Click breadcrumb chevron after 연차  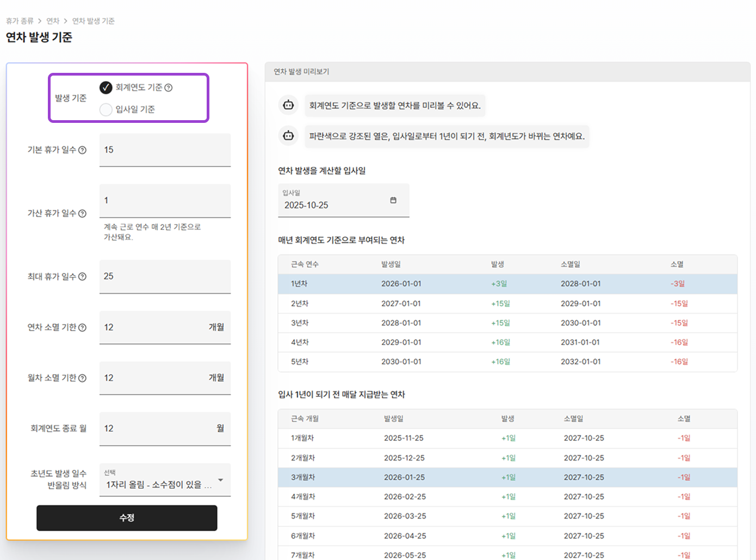click(x=66, y=21)
